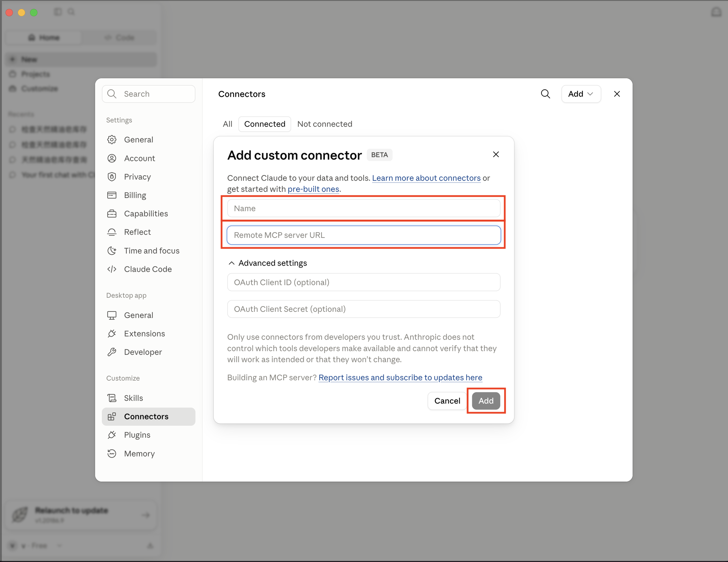Click the OAuth Client Secret field
Viewport: 728px width, 562px height.
(x=364, y=309)
